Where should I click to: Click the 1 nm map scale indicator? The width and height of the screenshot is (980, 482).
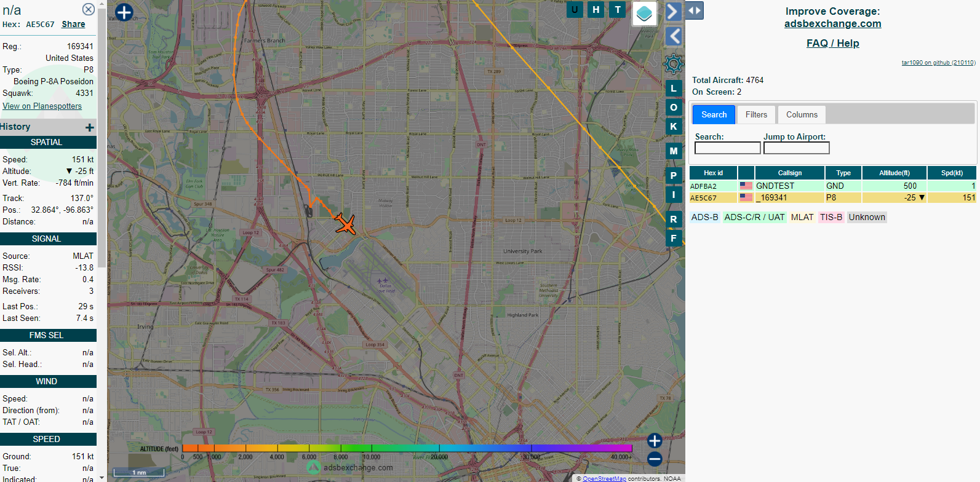click(x=139, y=472)
